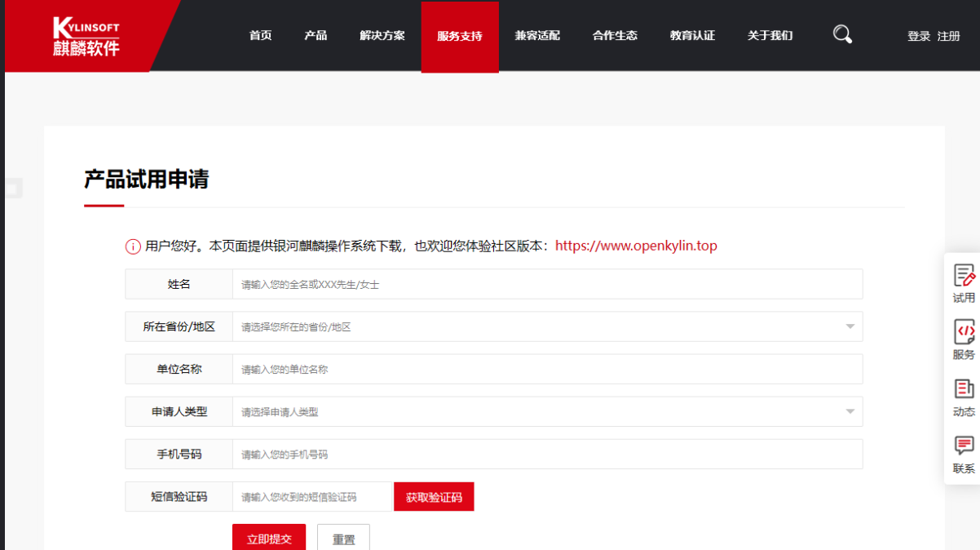Expand the 申请人类型 dropdown arrow
Image resolution: width=980 pixels, height=550 pixels.
tap(850, 412)
